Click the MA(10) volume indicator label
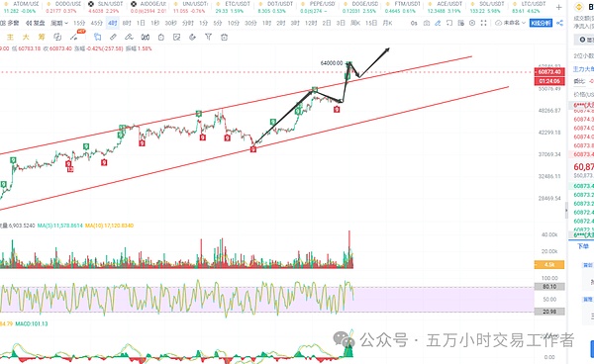This screenshot has height=364, width=594. (109, 226)
